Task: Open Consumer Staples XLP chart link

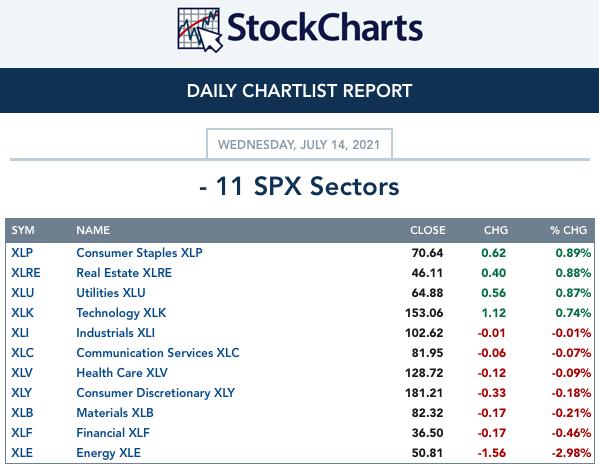Action: (139, 253)
